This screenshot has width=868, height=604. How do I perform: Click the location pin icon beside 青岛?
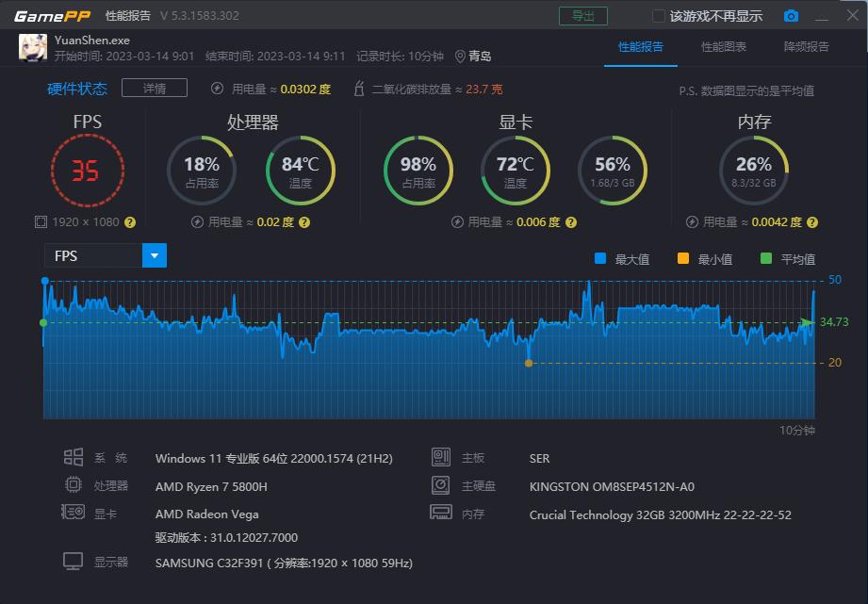[461, 55]
